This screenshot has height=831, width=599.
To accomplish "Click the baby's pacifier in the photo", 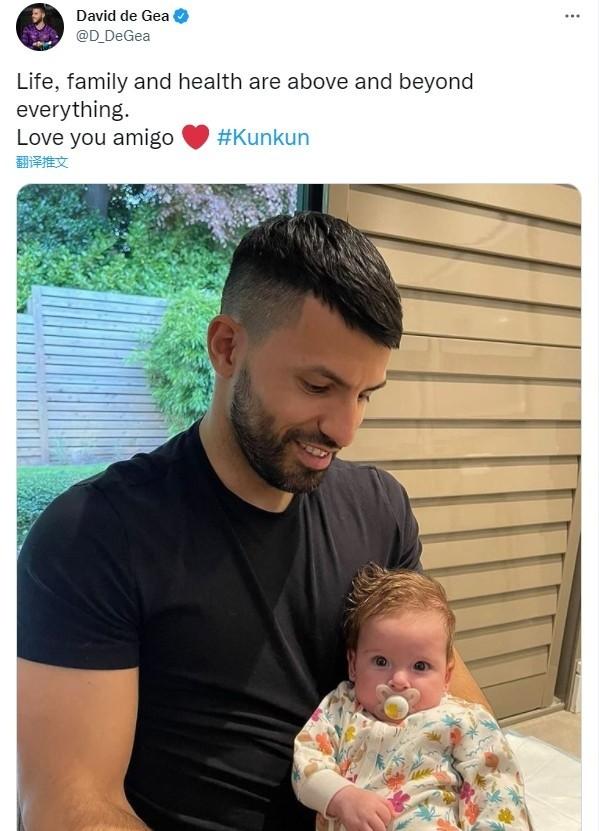I will 397,702.
